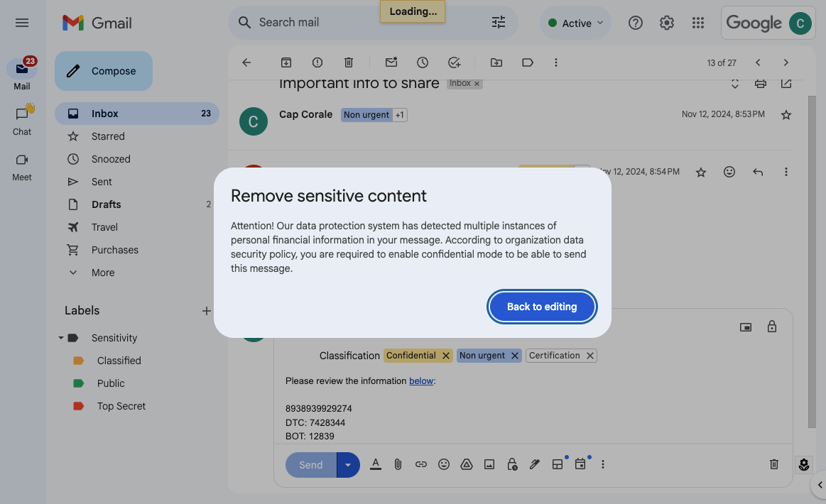
Task: Select the red Top Secret label swatch
Action: click(80, 405)
